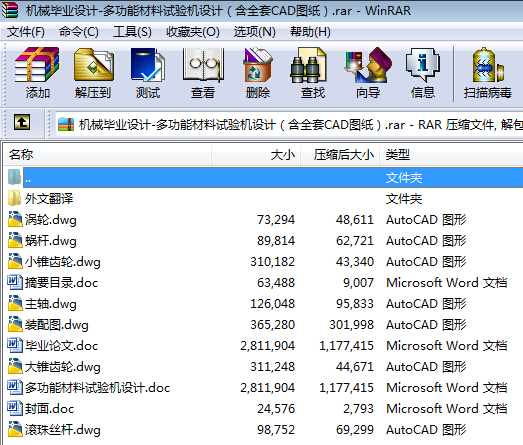The width and height of the screenshot is (523, 445).
Task: Select the file name 装配图.dwg
Action: [57, 325]
